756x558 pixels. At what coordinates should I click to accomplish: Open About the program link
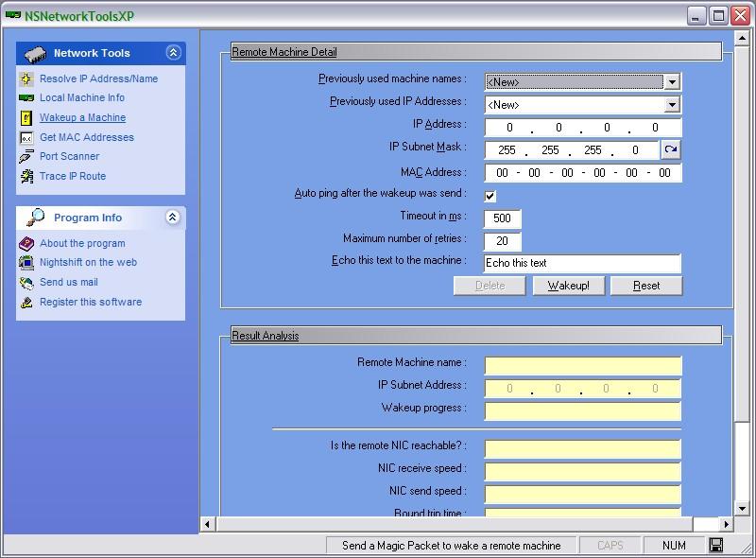click(x=82, y=243)
